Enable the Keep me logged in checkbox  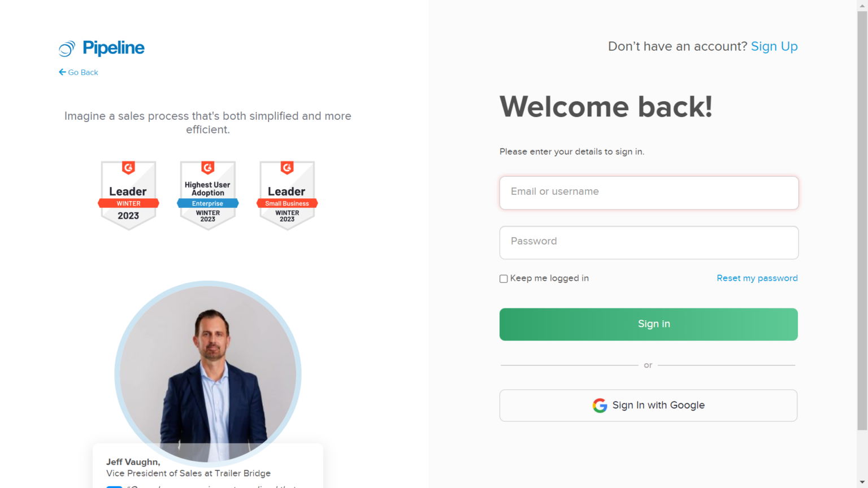[x=504, y=278]
